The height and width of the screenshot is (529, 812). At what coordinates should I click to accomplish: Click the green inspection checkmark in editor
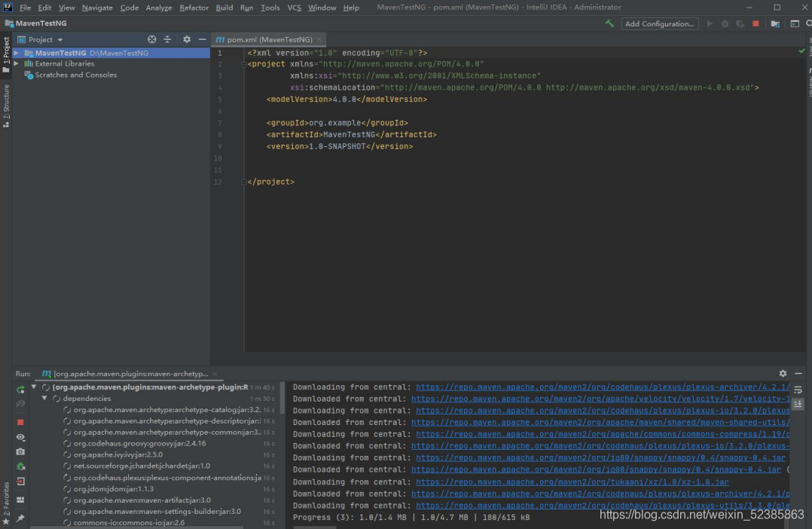(801, 50)
